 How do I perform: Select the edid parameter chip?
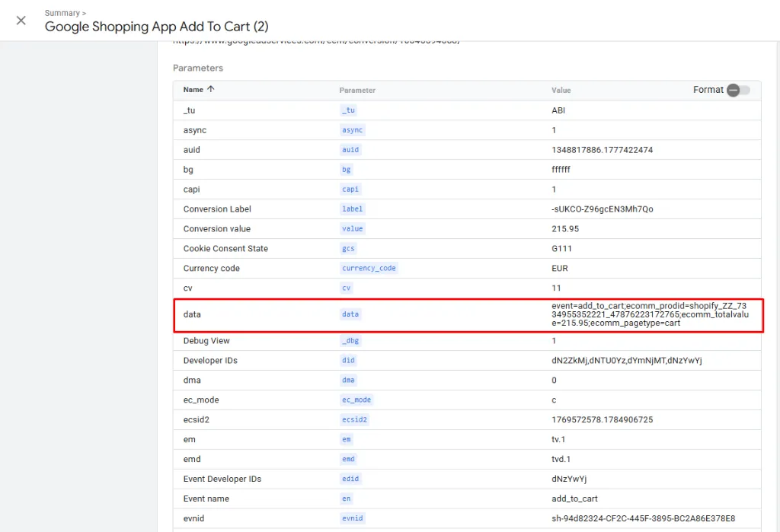(x=350, y=479)
